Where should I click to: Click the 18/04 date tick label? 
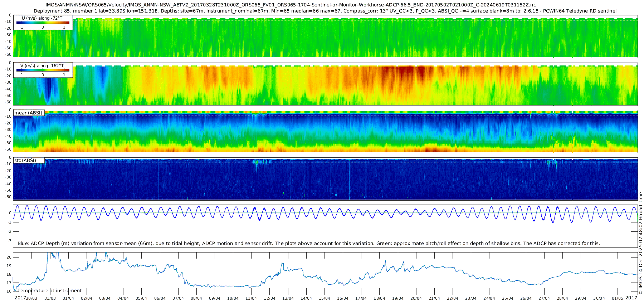380,299
